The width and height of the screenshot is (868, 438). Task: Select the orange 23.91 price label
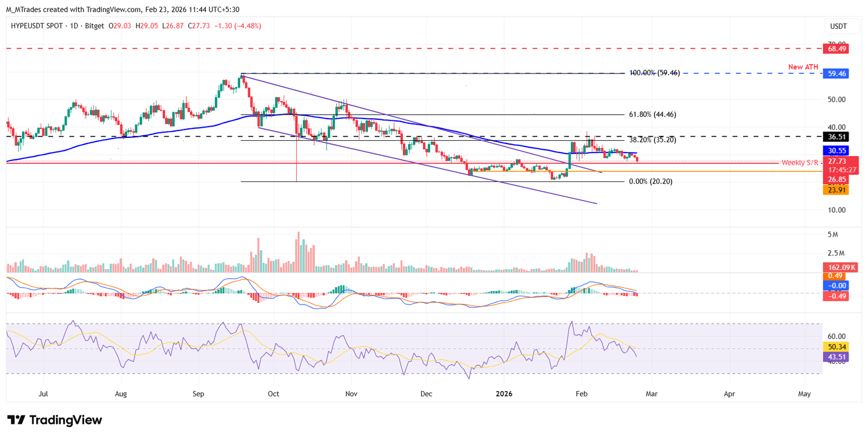pos(832,190)
